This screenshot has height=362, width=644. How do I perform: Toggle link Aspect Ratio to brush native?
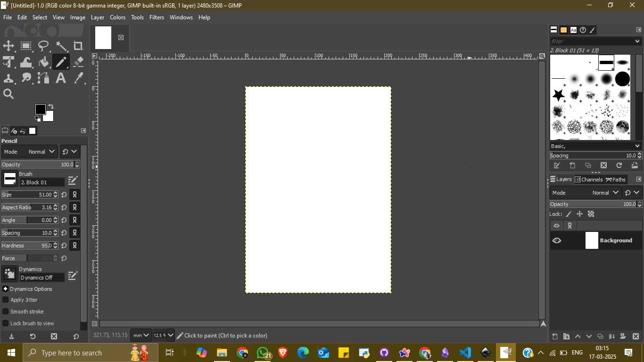click(x=74, y=207)
